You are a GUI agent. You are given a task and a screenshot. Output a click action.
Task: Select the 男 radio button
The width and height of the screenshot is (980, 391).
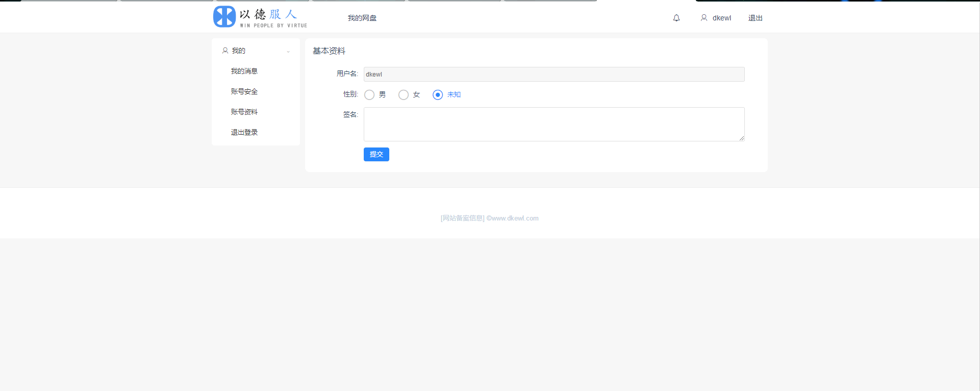click(369, 95)
